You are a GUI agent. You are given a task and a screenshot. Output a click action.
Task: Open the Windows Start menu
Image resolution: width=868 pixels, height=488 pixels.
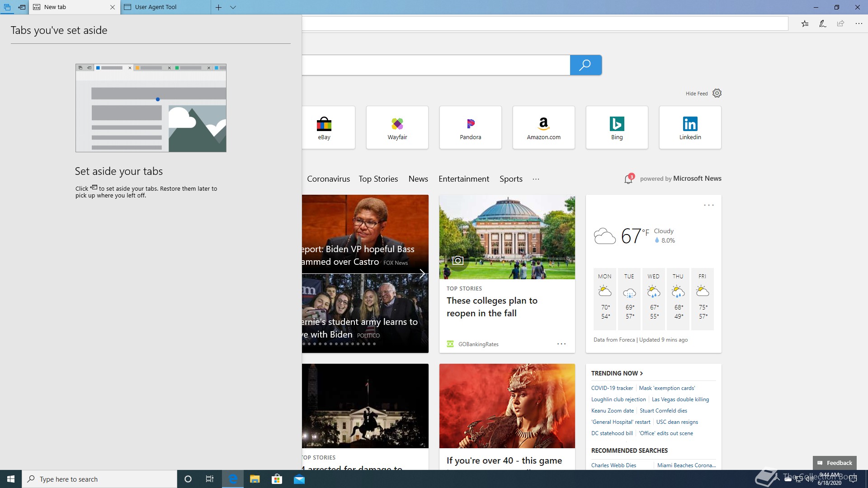pos(11,479)
